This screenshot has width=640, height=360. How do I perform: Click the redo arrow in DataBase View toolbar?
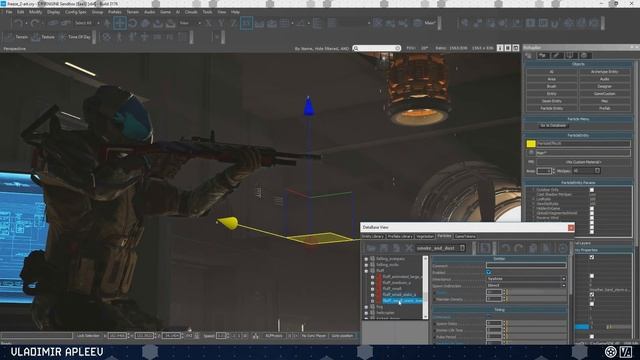519,248
